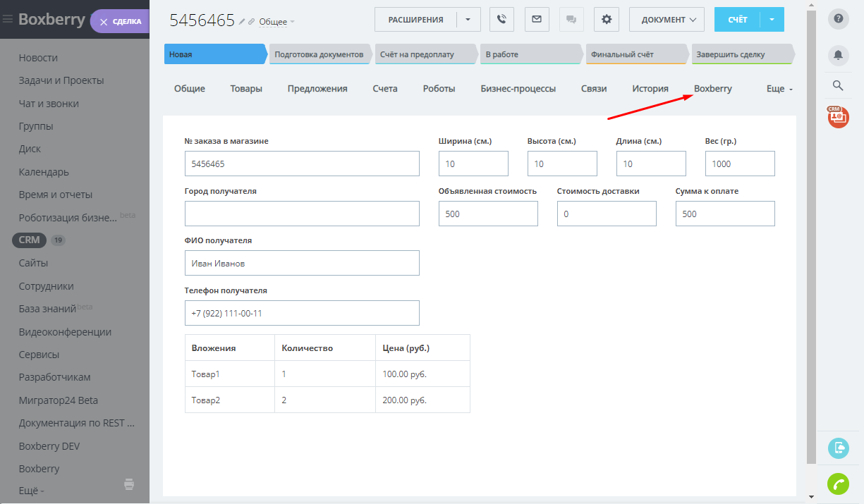This screenshot has width=864, height=504.
Task: Expand Ещё at the bottom of the left menu
Action: 32,491
